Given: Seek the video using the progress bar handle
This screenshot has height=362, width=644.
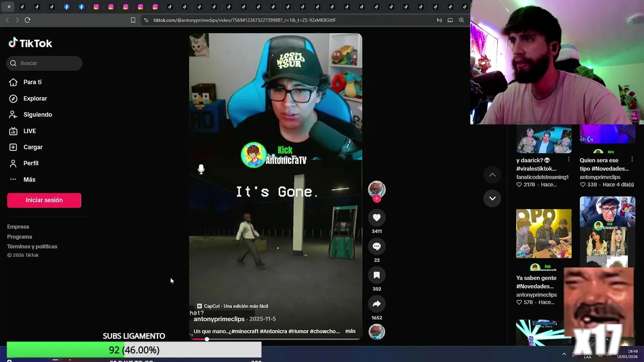Looking at the screenshot, I should (207, 339).
